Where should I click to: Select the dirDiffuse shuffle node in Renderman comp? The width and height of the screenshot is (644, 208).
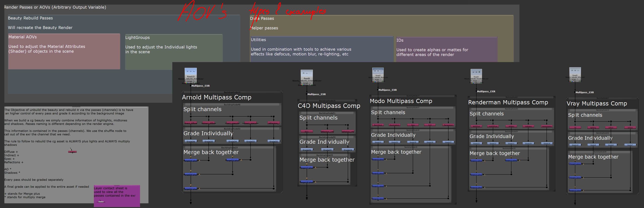click(x=476, y=126)
